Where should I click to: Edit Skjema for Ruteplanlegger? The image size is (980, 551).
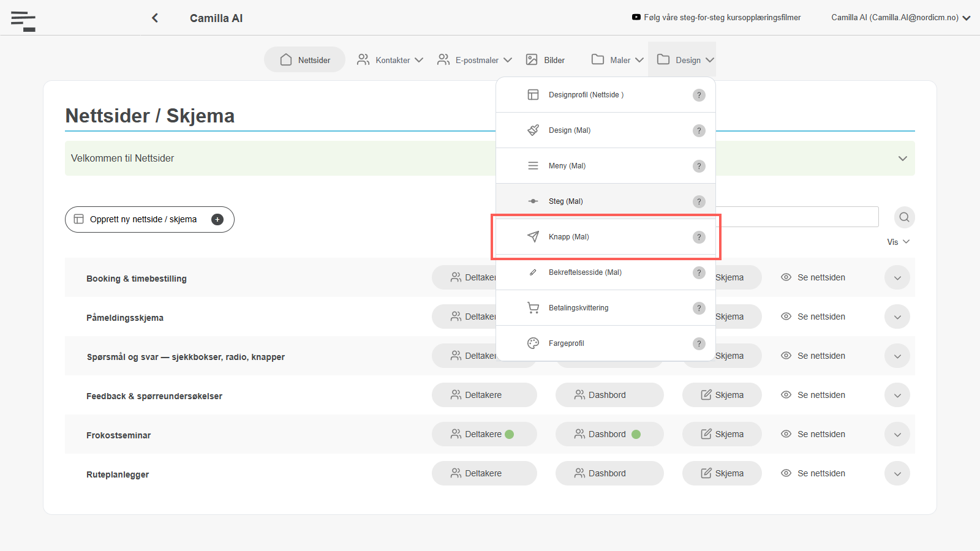point(722,473)
